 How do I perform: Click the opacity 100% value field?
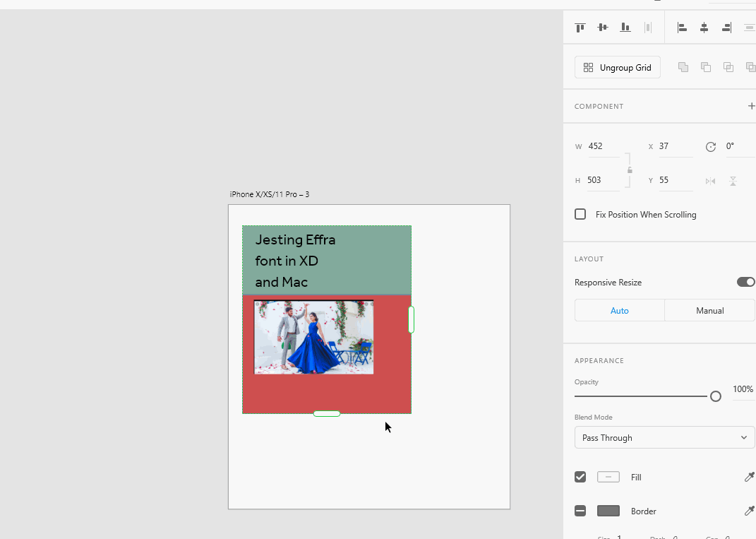pos(743,389)
